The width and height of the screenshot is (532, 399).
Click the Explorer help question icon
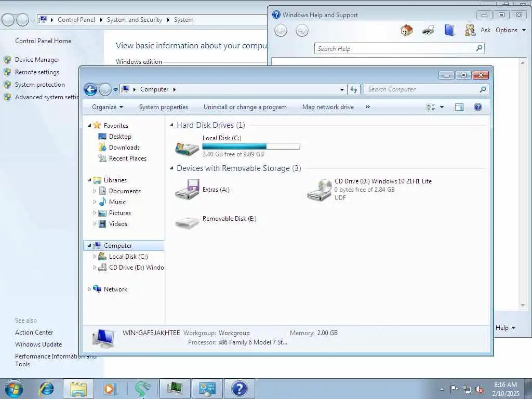(478, 107)
